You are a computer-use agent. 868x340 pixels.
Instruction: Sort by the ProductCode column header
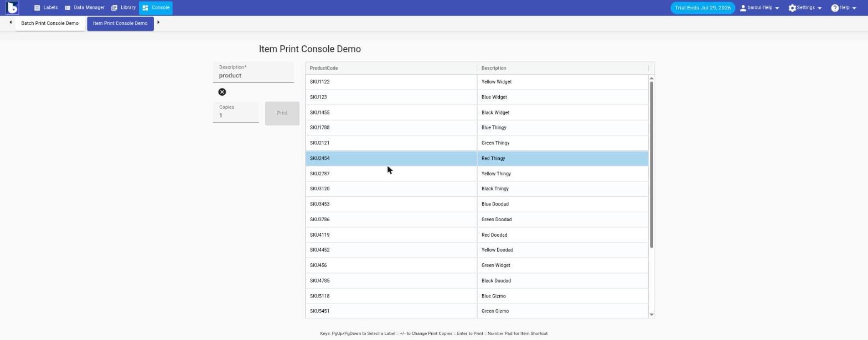coord(391,68)
